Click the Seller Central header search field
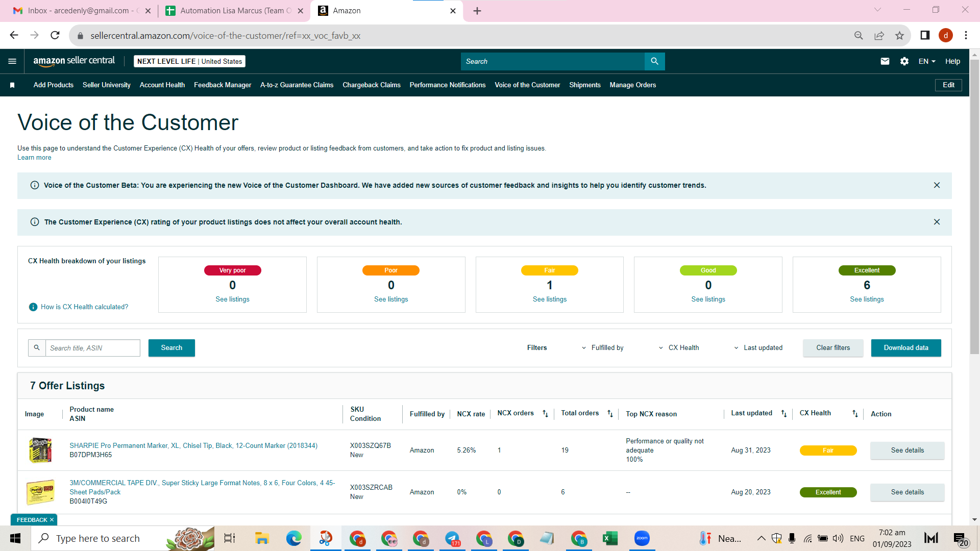 (x=553, y=61)
